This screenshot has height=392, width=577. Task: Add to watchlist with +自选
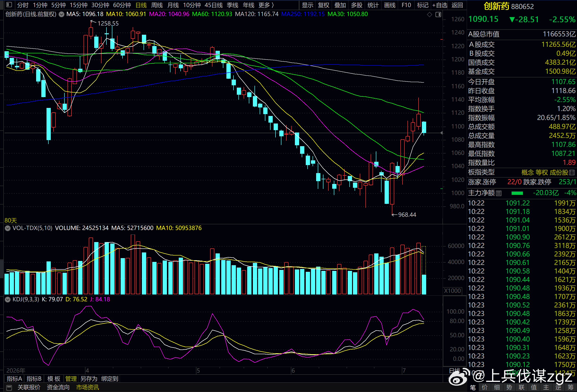tap(440, 5)
